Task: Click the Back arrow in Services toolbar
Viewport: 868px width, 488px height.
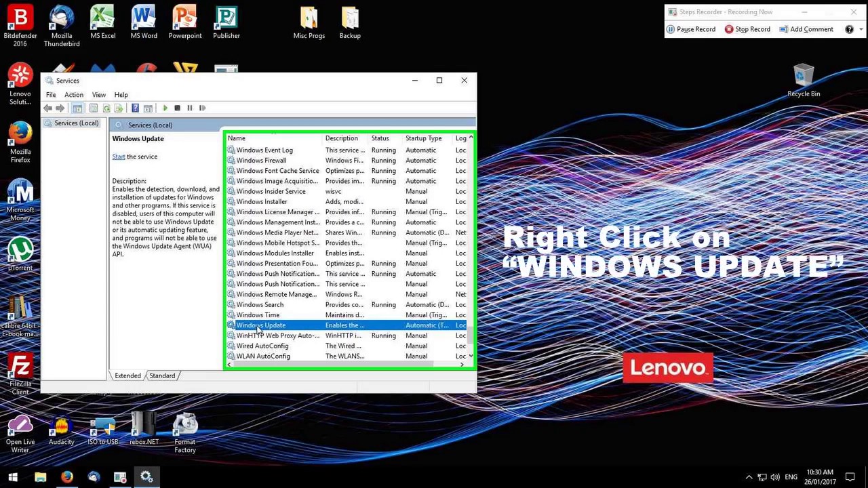Action: pyautogui.click(x=47, y=108)
